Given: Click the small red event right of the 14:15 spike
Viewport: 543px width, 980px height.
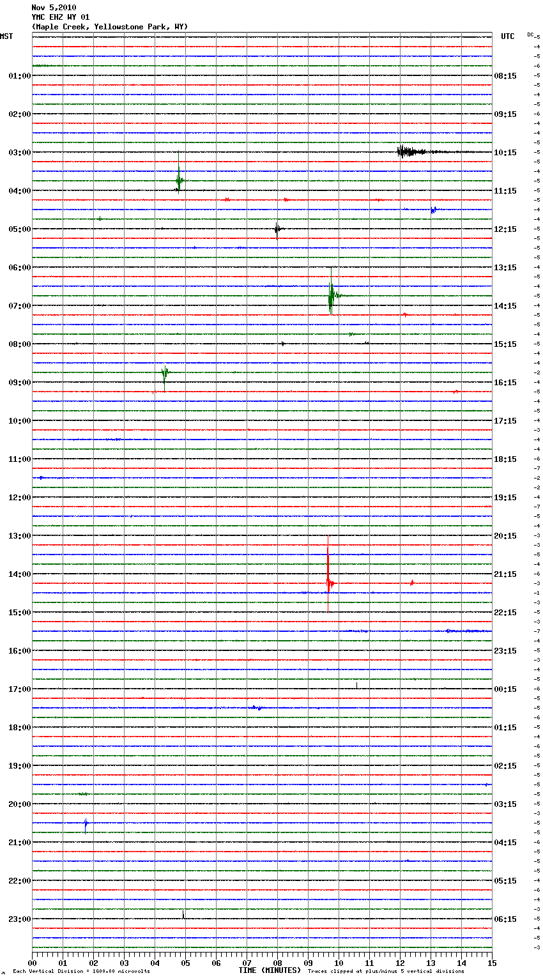Looking at the screenshot, I should click(412, 583).
